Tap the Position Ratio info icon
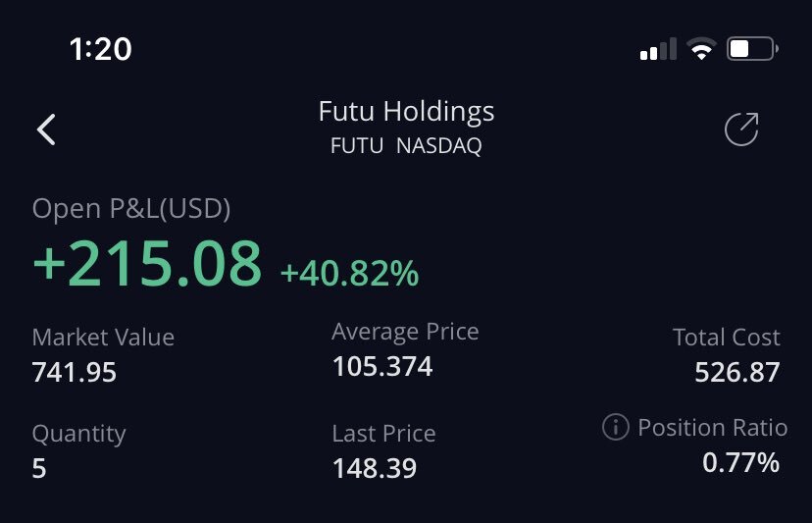The height and width of the screenshot is (523, 812). [615, 428]
